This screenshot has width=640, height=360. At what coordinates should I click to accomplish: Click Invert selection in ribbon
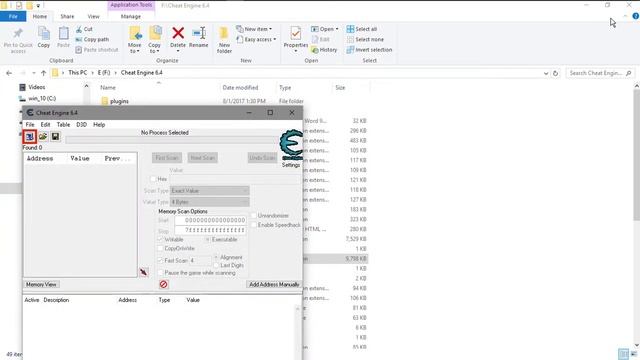point(369,50)
